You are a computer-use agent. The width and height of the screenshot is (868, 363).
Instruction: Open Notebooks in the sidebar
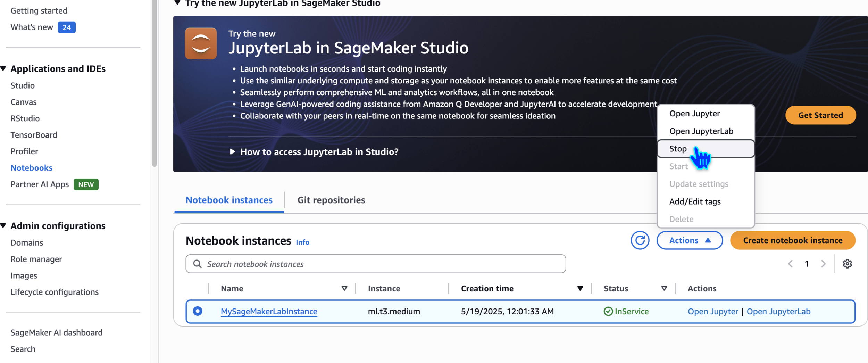pyautogui.click(x=32, y=168)
